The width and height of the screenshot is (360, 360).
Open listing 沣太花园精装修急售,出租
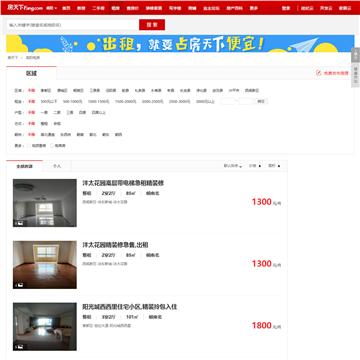(x=115, y=245)
